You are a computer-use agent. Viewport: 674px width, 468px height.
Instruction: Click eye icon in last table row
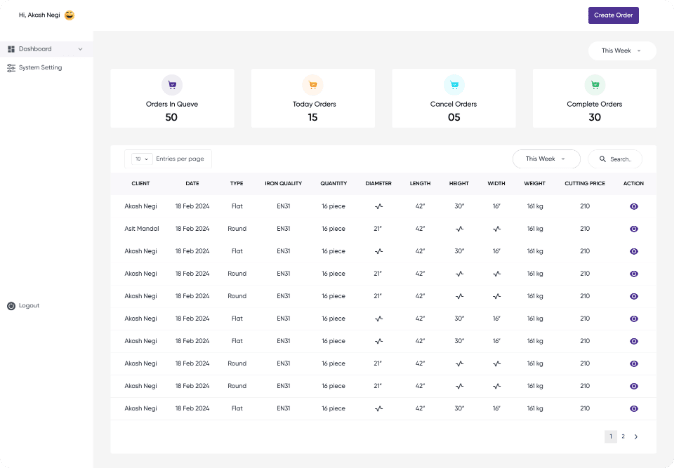click(634, 409)
